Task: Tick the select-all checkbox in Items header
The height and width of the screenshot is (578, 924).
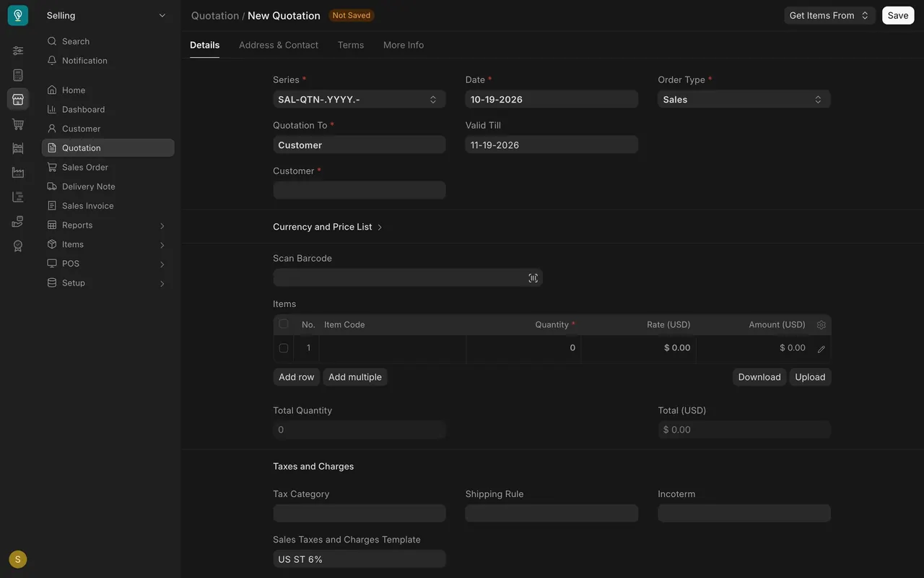Action: 283,324
